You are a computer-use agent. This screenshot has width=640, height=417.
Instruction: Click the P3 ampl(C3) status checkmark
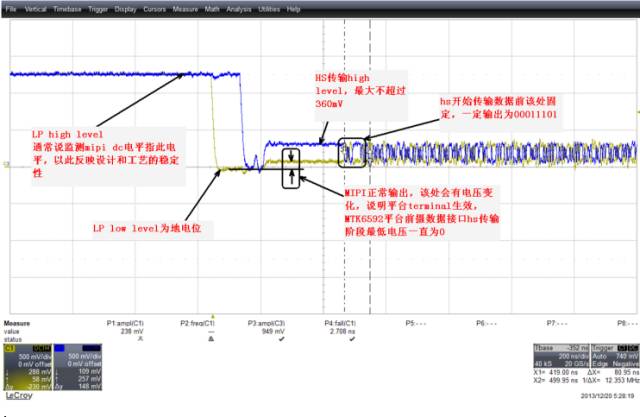pos(270,338)
